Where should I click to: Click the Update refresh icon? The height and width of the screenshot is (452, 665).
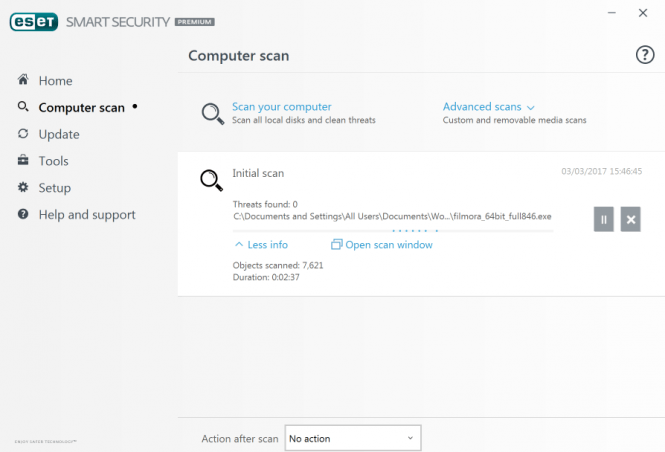pos(23,134)
